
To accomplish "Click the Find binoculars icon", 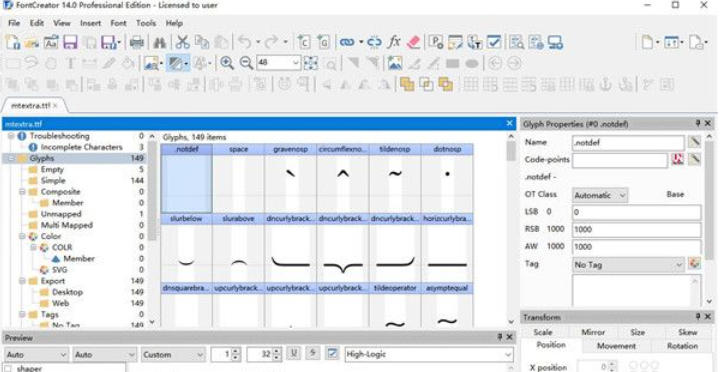I will [160, 43].
